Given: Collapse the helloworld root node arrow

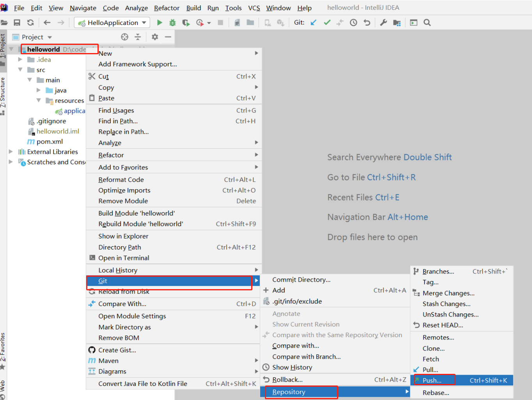Looking at the screenshot, I should 11,49.
